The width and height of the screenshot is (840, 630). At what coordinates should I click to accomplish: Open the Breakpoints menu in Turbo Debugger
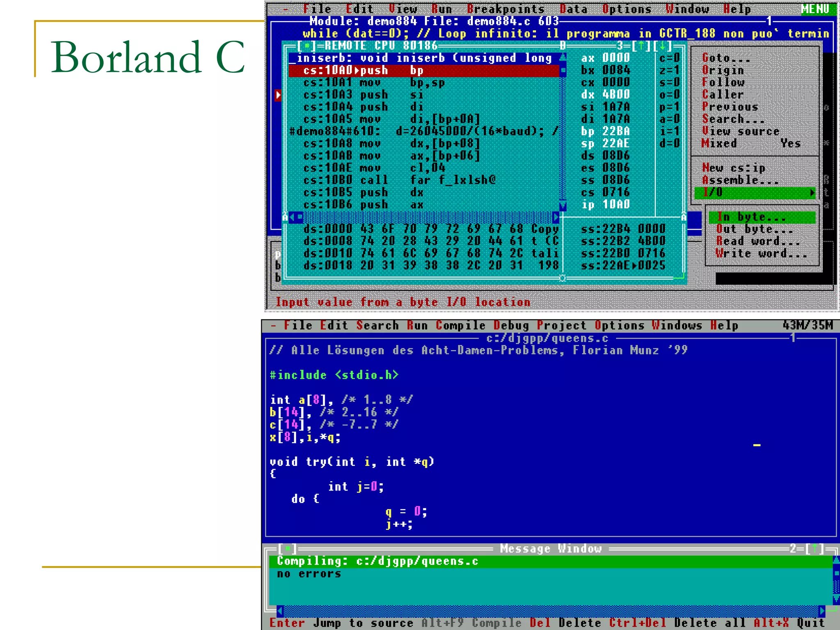click(x=505, y=9)
